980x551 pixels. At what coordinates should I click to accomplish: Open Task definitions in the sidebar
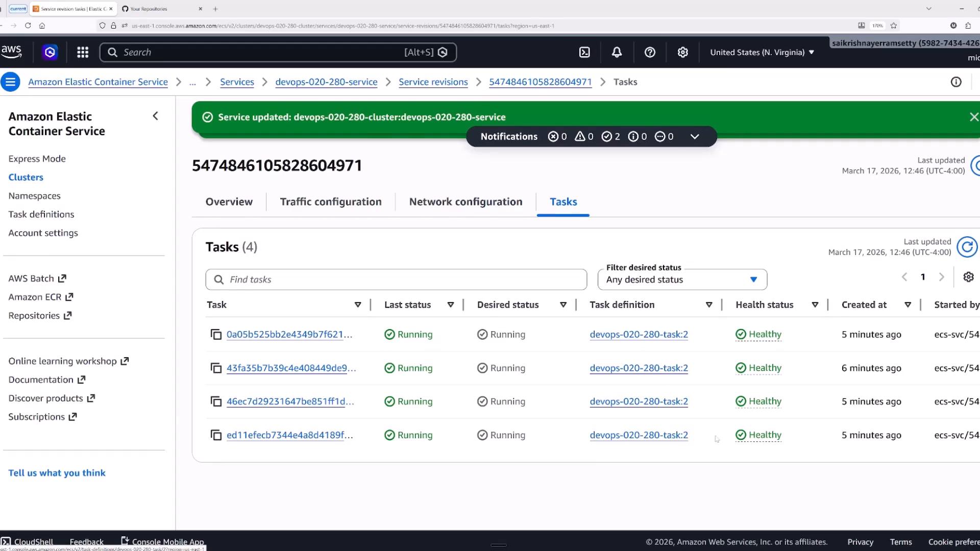point(41,214)
